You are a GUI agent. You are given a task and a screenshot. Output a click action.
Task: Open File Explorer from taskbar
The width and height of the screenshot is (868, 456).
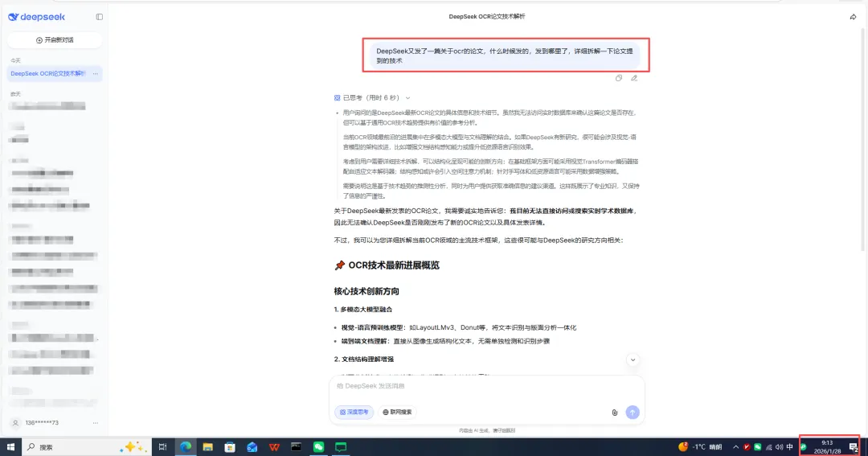coord(207,447)
